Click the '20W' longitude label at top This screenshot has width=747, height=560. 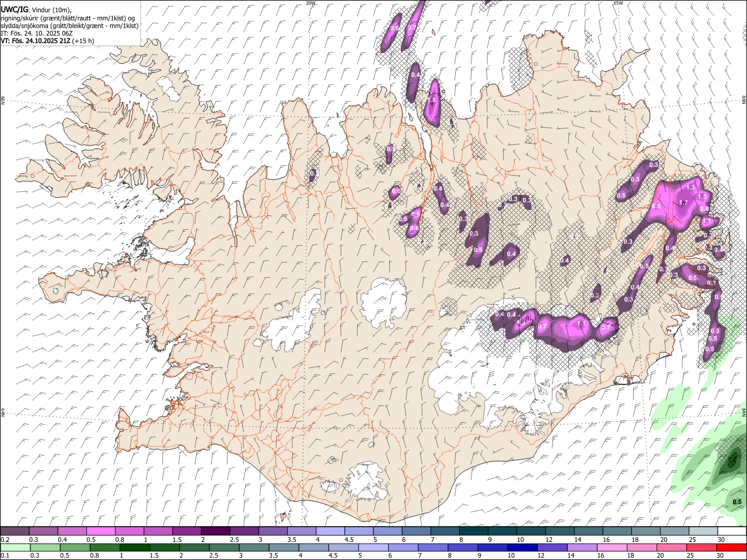click(x=310, y=3)
